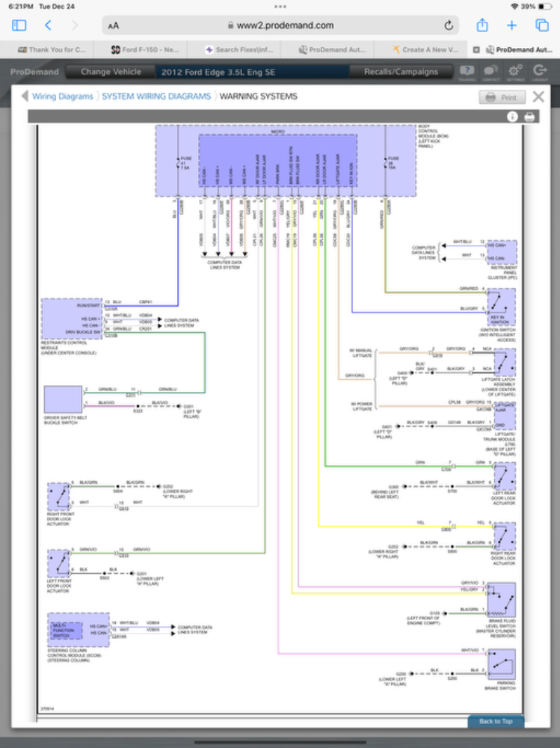Show the tab overview icon
The image size is (560, 748).
542,25
